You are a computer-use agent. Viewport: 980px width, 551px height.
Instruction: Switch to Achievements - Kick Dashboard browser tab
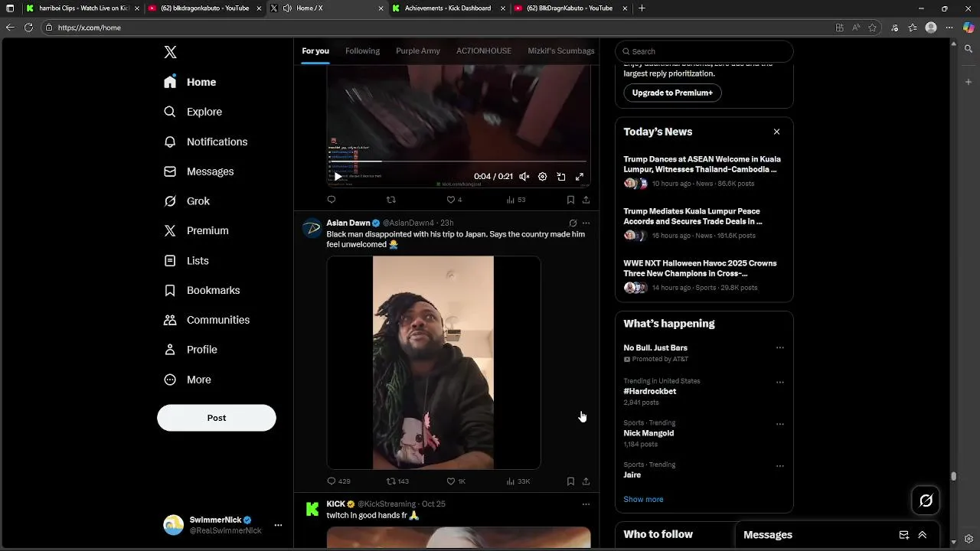[x=446, y=8]
